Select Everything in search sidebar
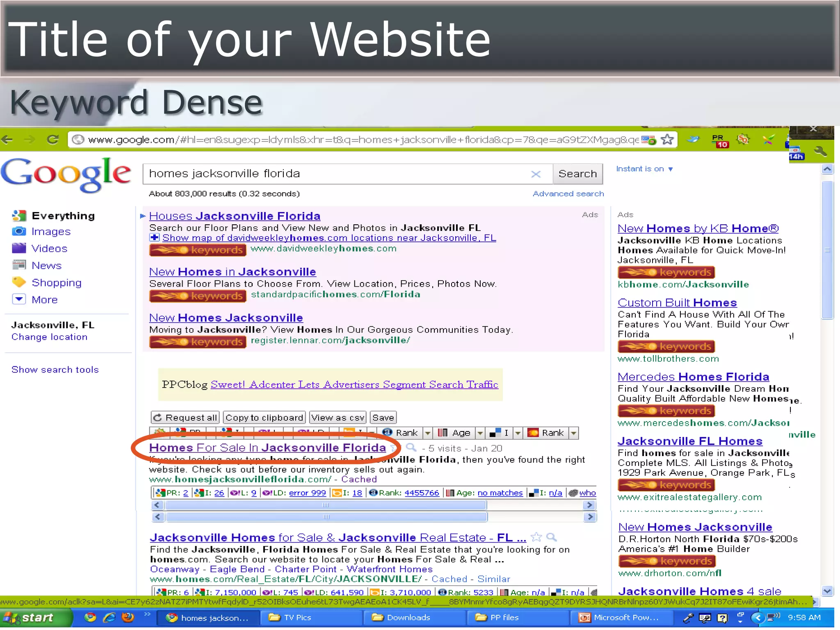This screenshot has width=840, height=630. [63, 216]
